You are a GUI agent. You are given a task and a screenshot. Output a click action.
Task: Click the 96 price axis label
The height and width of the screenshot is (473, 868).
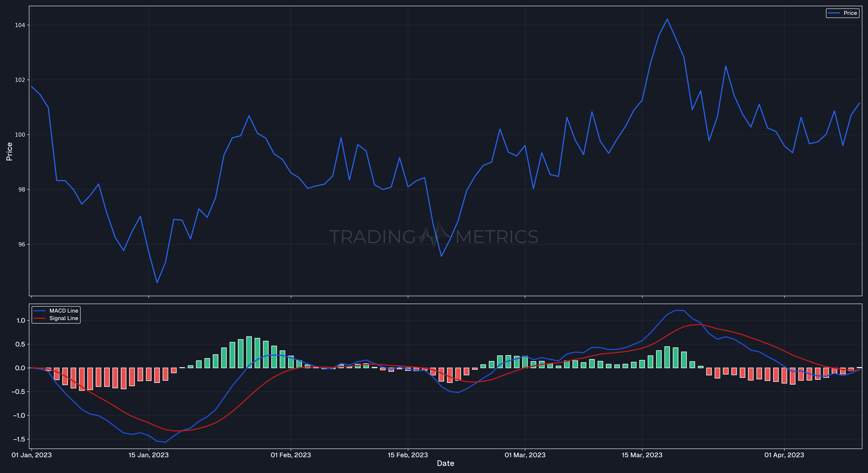(x=22, y=244)
